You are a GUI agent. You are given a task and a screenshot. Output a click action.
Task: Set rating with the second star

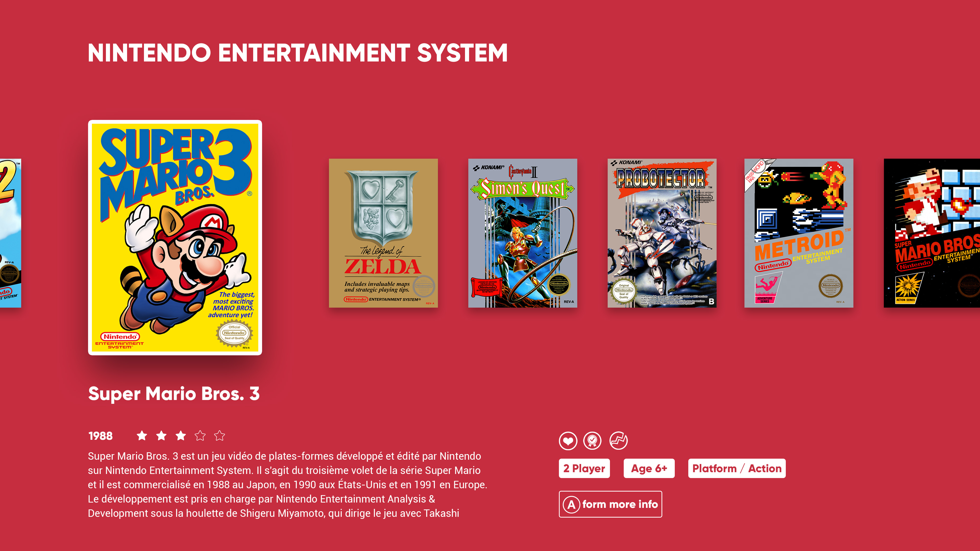coord(161,436)
